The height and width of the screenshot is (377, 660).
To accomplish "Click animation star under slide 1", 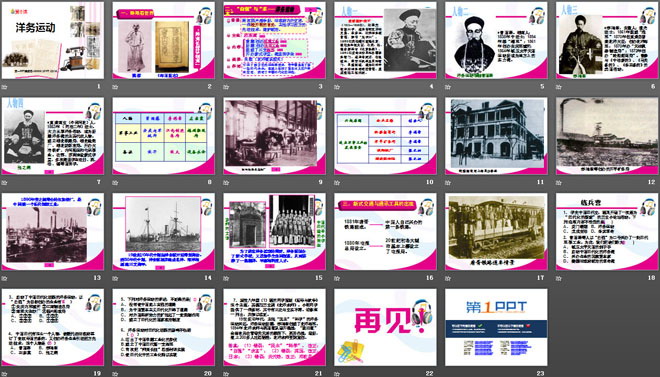I will [x=4, y=87].
